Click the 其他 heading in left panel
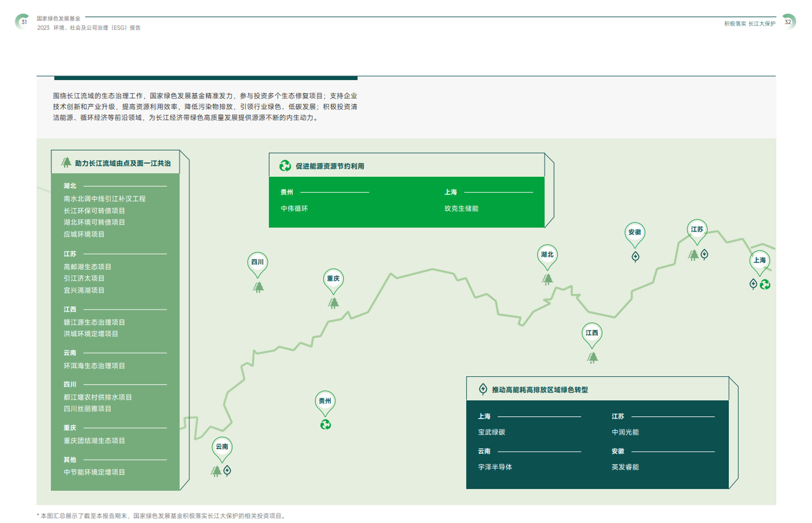The image size is (812, 523). pos(70,460)
